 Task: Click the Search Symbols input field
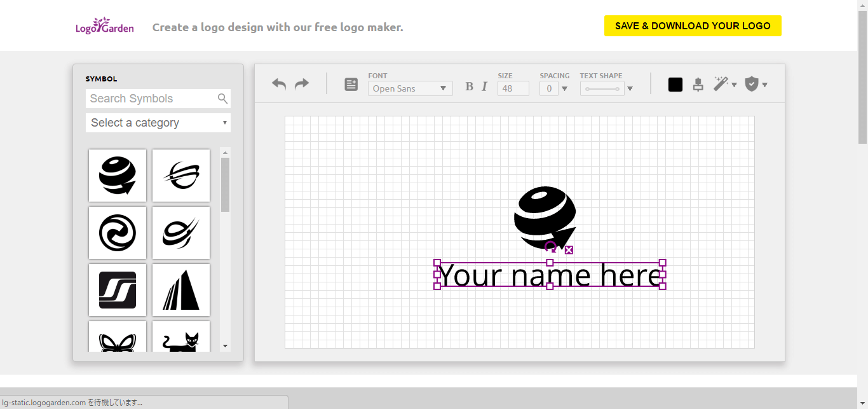(x=151, y=99)
